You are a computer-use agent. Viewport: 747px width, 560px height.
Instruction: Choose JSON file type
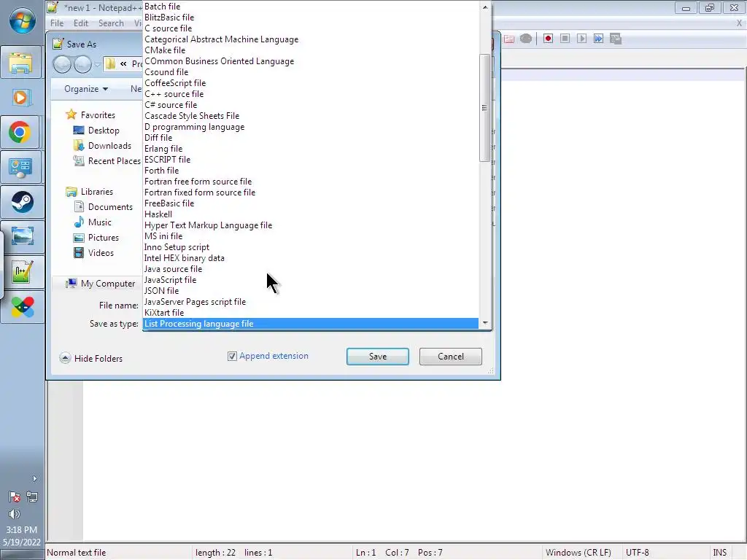tap(311, 291)
